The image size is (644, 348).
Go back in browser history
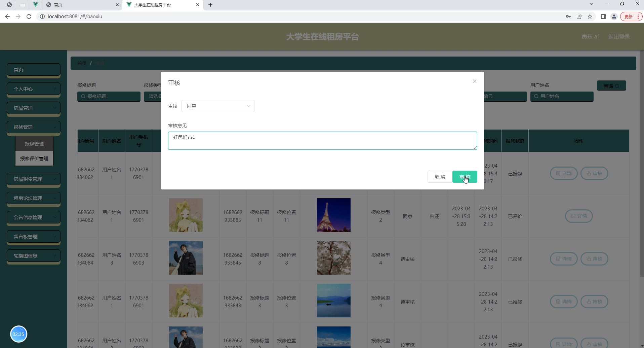tap(7, 16)
